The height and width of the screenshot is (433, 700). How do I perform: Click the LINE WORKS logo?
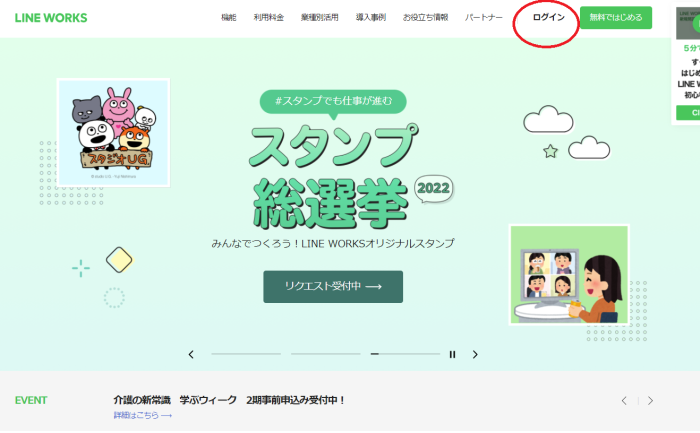click(51, 18)
